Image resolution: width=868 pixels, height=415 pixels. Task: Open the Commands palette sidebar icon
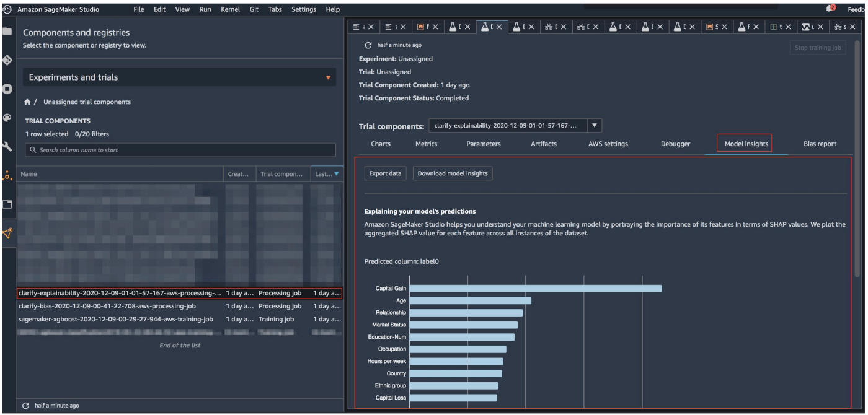pyautogui.click(x=7, y=118)
